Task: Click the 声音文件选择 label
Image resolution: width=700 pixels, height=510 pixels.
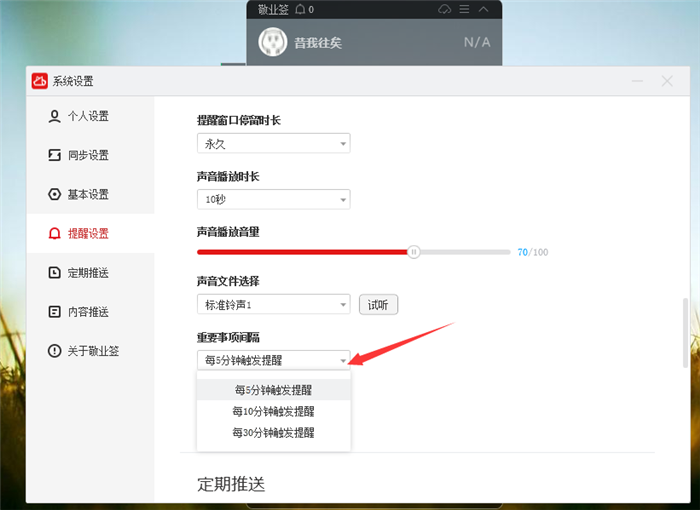Action: [228, 281]
